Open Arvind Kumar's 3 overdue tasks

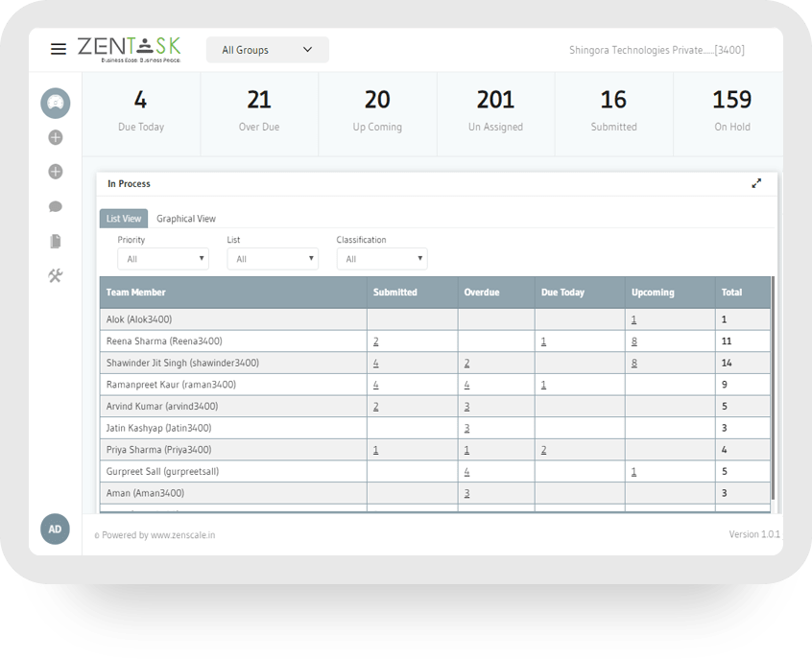coord(466,406)
